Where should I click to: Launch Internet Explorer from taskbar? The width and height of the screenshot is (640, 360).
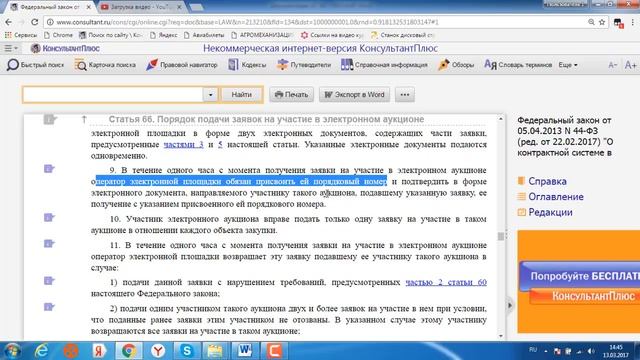coord(41,351)
